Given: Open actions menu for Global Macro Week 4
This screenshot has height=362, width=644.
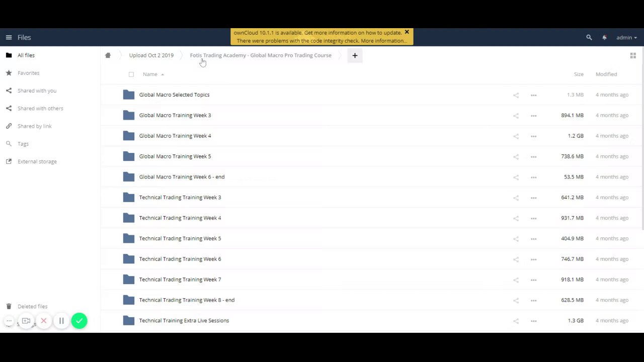Looking at the screenshot, I should pyautogui.click(x=533, y=136).
